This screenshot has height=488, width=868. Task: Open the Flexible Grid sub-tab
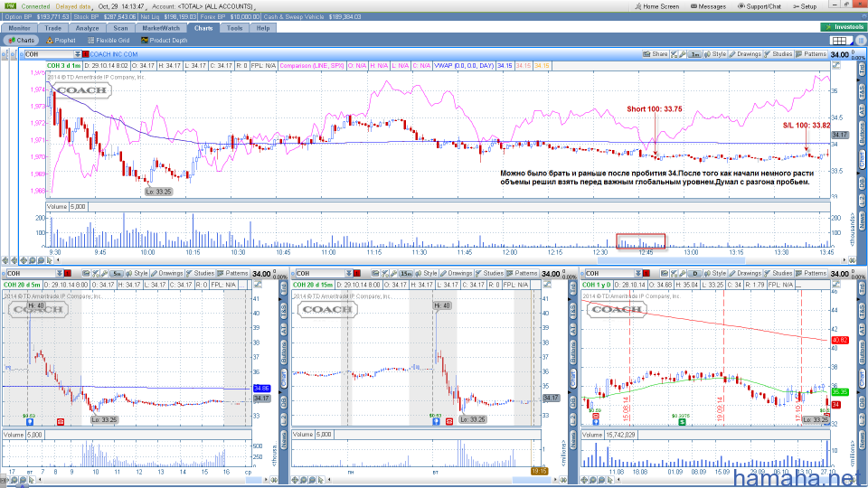(x=108, y=41)
